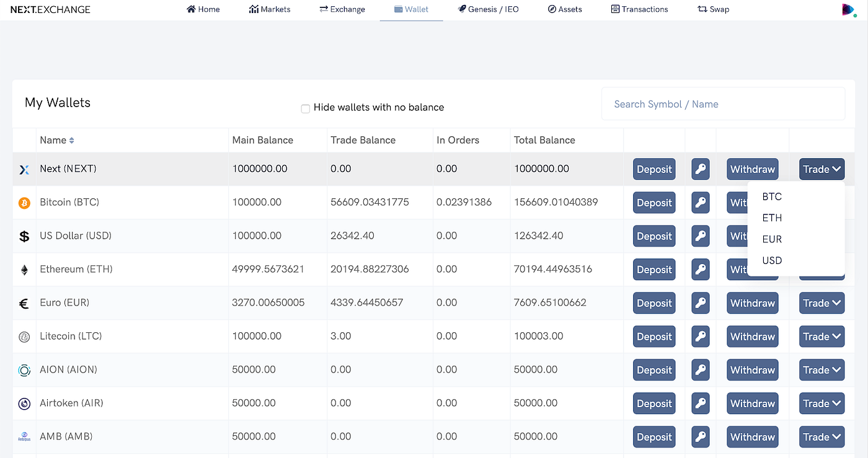868x458 pixels.
Task: Click Withdraw for Airtoken (AIR)
Action: (x=753, y=403)
